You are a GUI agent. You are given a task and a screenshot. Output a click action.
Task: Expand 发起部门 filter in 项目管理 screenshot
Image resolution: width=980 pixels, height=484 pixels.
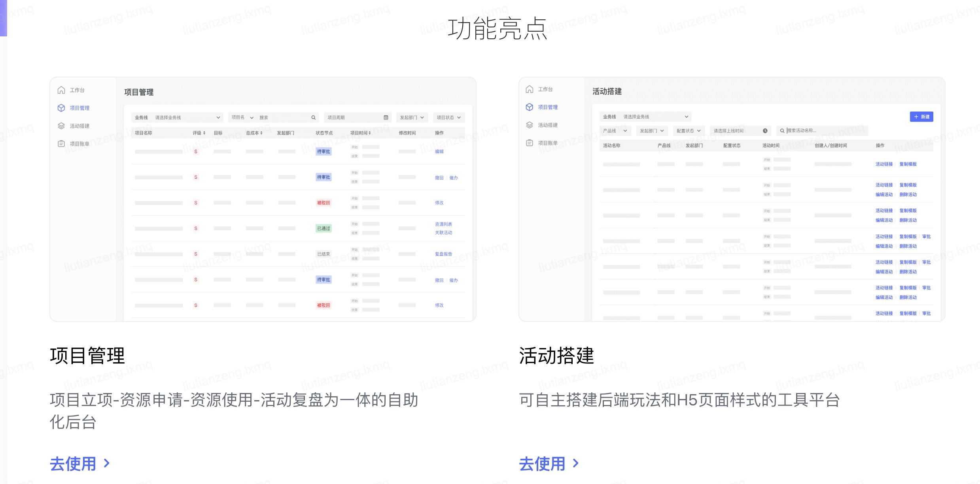(x=412, y=117)
